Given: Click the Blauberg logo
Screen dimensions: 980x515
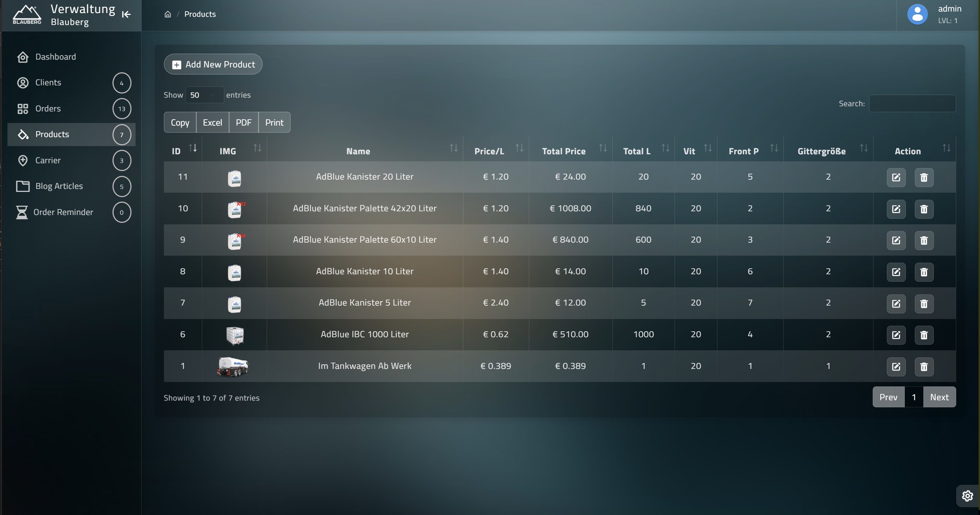Looking at the screenshot, I should 26,15.
